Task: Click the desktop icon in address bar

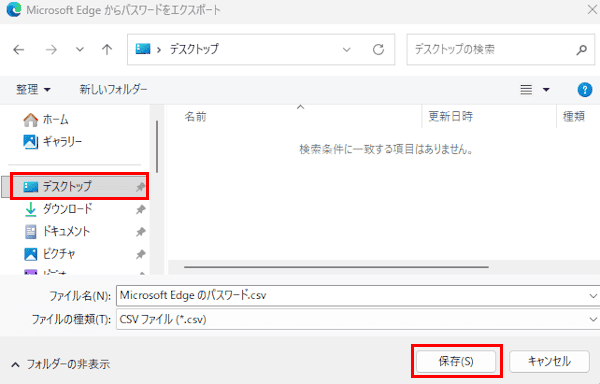Action: pyautogui.click(x=143, y=49)
